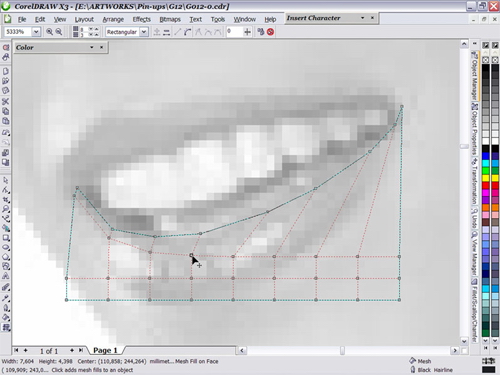This screenshot has height=375, width=500.
Task: Switch to the Object Manager docker tab
Action: [x=474, y=75]
